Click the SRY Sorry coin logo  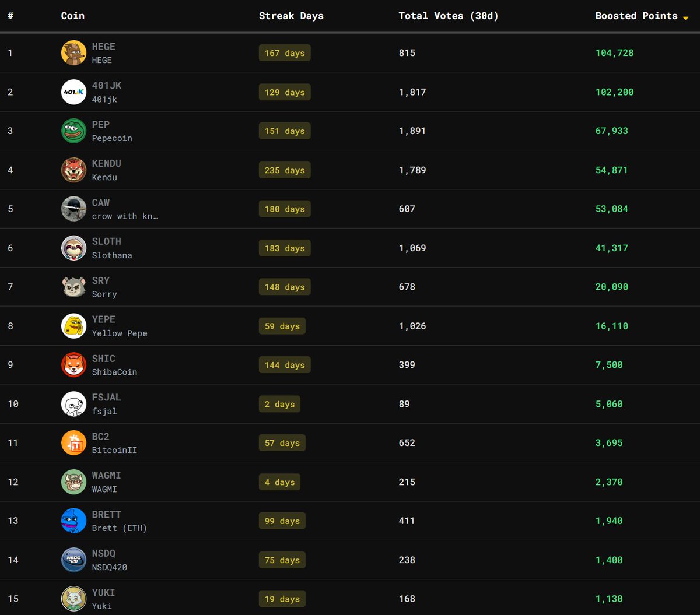click(x=73, y=287)
